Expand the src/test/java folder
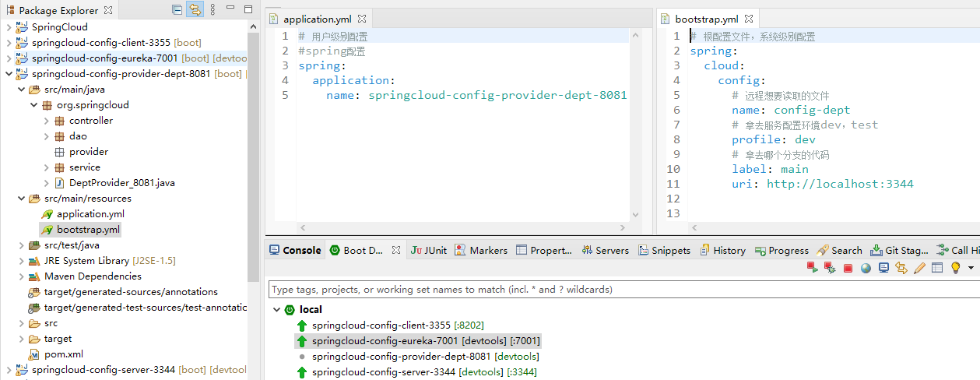This screenshot has width=980, height=380. tap(21, 245)
